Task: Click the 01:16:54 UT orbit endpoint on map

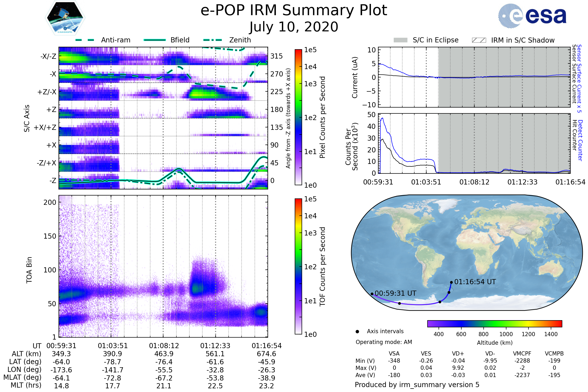Action: pyautogui.click(x=451, y=282)
